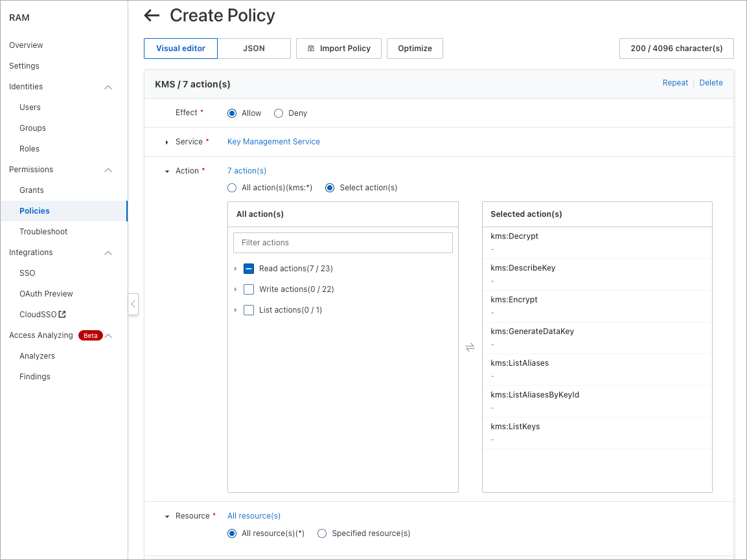Expand the Read actions tree node
Screen dimensions: 747x560
pyautogui.click(x=235, y=269)
